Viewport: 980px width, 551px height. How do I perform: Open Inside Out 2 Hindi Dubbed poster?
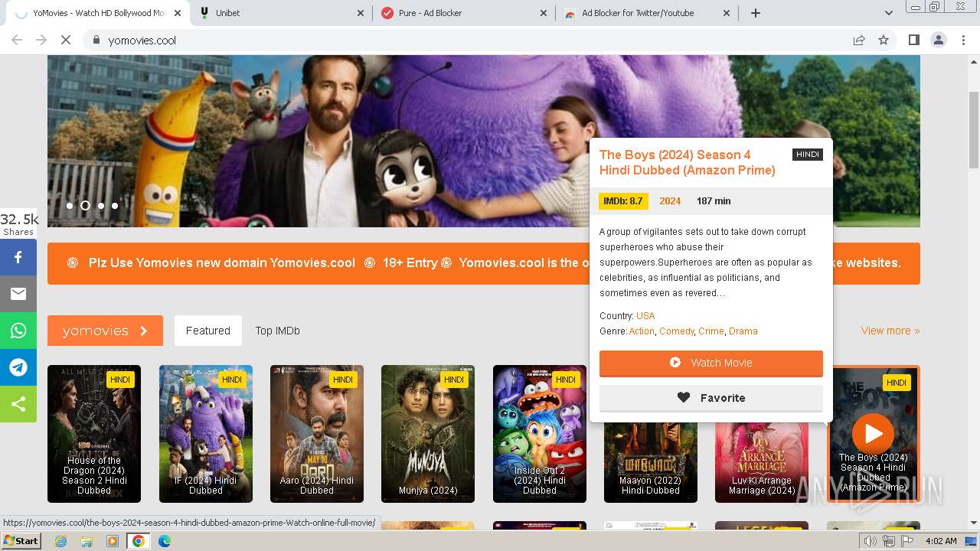[x=540, y=434]
